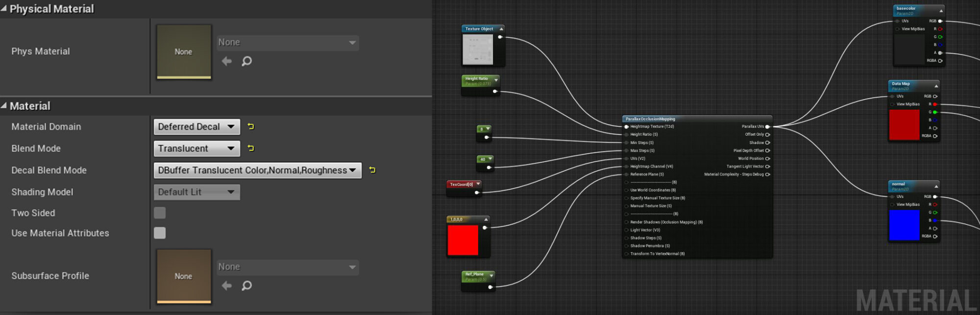Click the Offset Only output pin
Screen dimensions: 980x315
(x=767, y=134)
